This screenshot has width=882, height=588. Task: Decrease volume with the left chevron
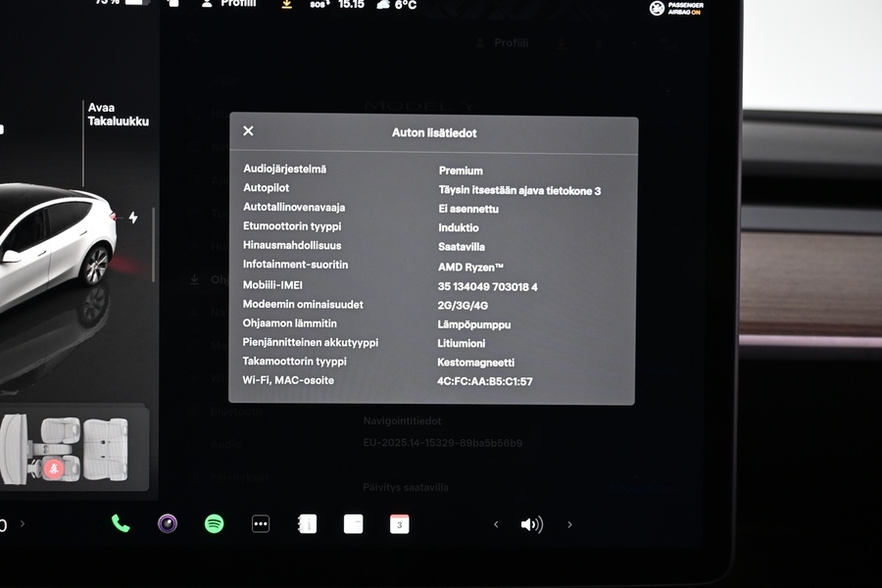click(x=496, y=524)
